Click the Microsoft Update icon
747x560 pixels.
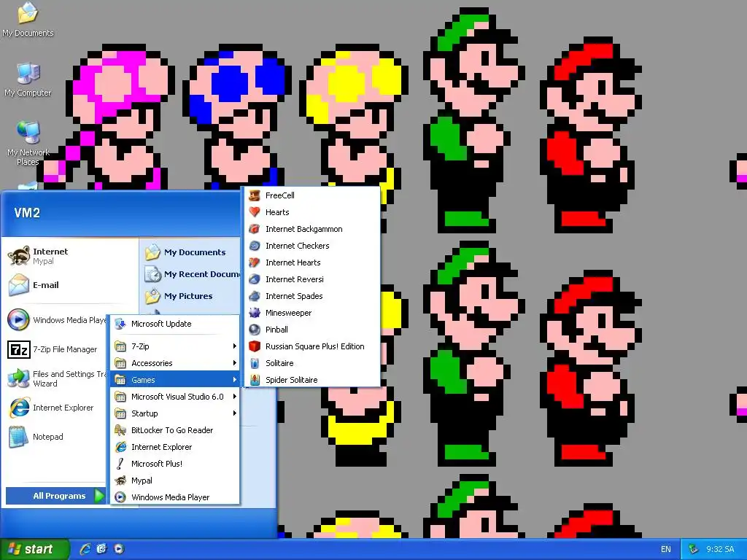coord(120,324)
